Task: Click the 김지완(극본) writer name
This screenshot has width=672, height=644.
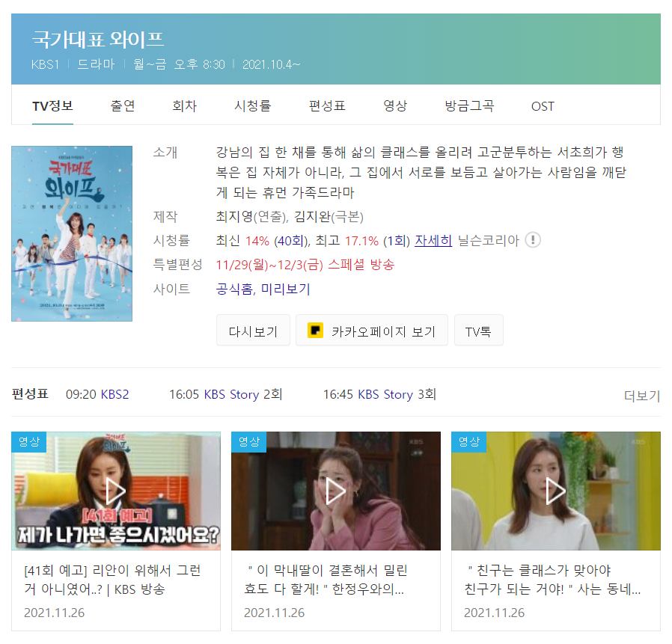Action: 329,217
